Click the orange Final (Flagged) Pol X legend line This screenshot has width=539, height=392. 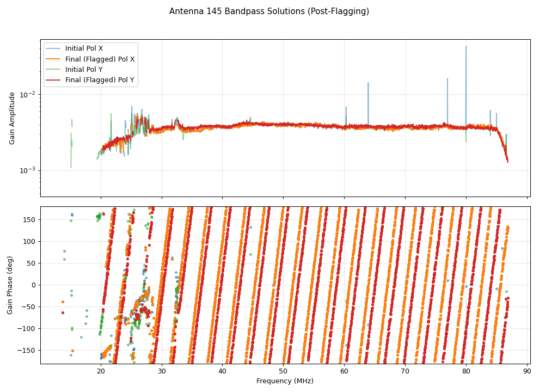pyautogui.click(x=54, y=59)
